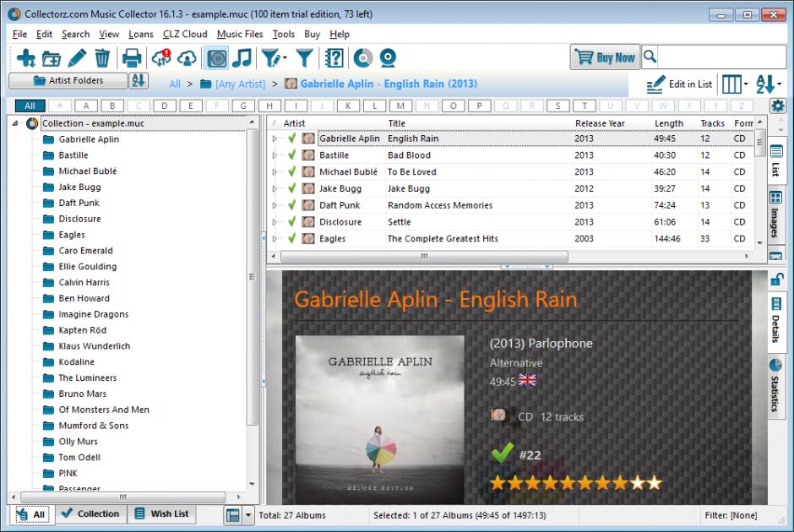794x532 pixels.
Task: Select the Imagine Dragons folder in the tree
Action: 94,314
